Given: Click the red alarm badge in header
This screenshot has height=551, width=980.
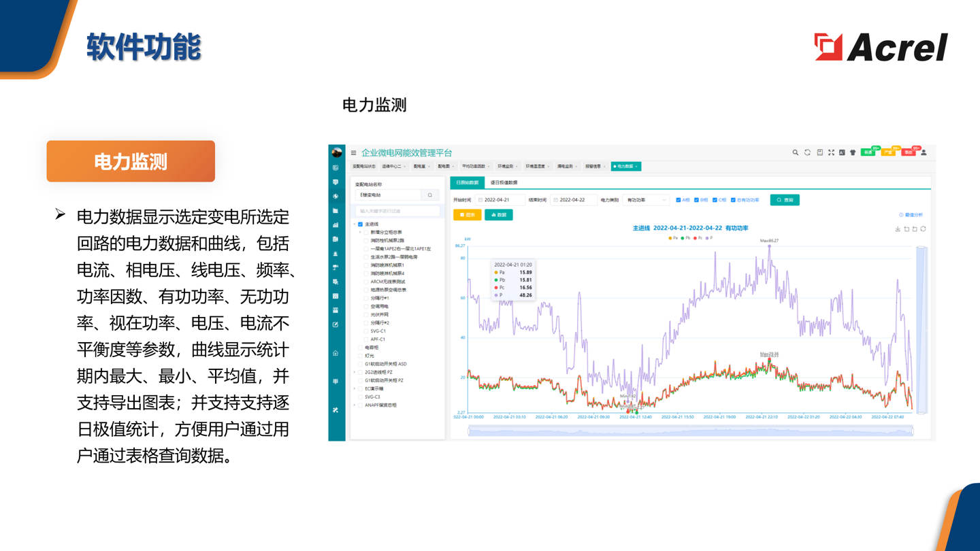Looking at the screenshot, I should click(909, 152).
